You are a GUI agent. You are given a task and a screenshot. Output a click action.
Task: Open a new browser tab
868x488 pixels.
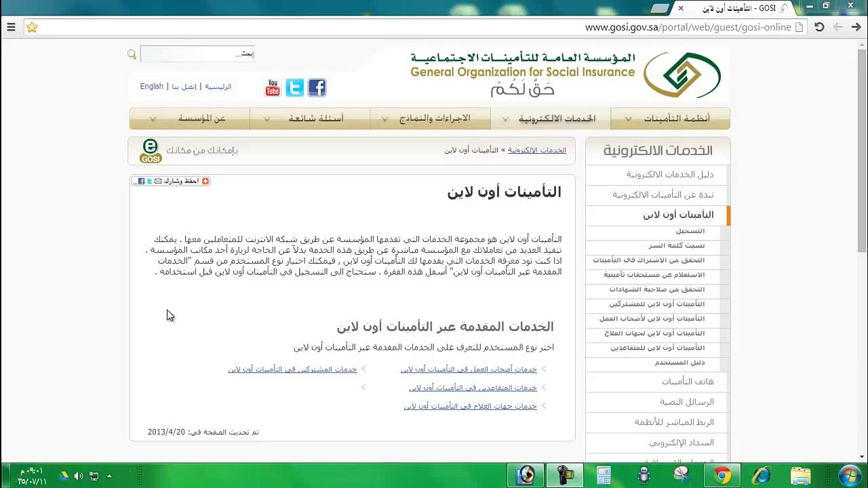click(660, 8)
